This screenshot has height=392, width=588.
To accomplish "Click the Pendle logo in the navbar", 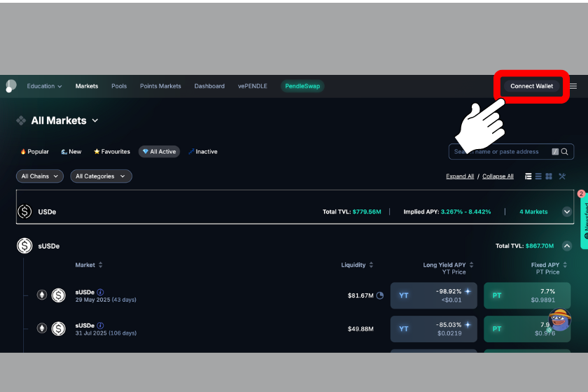I will 11,86.
